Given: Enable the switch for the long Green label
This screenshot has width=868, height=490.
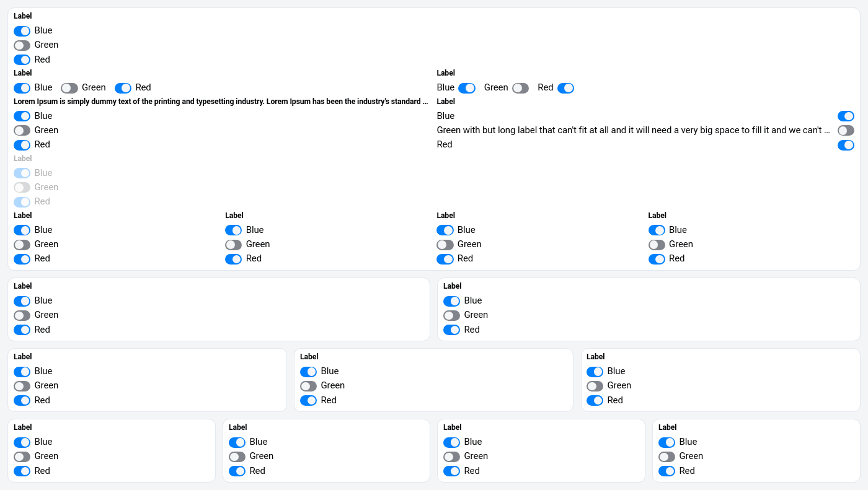Looking at the screenshot, I should 846,131.
